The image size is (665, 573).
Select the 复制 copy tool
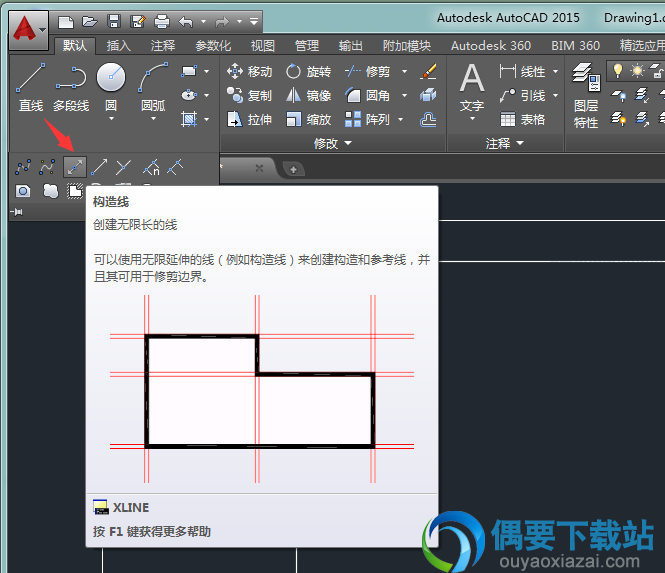pyautogui.click(x=249, y=95)
